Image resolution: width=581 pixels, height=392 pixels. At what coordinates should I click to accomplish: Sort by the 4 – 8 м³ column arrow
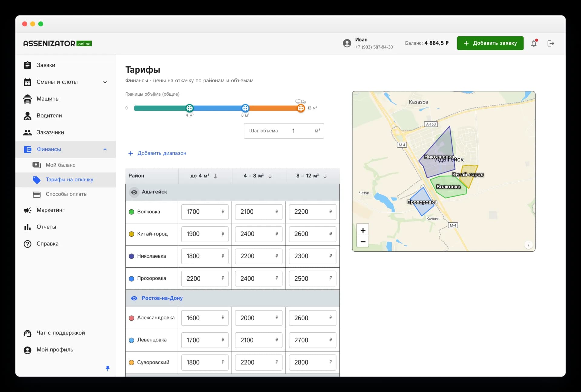(x=270, y=176)
